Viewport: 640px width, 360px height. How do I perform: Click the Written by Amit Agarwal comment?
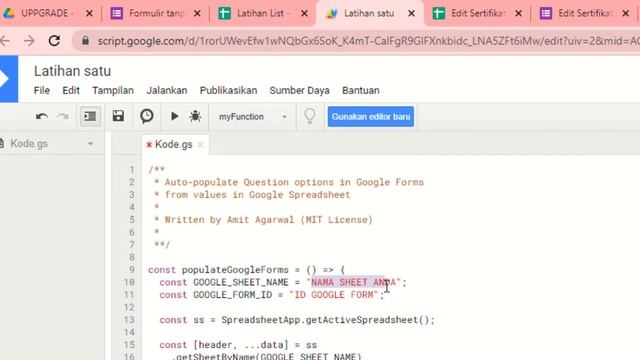(x=268, y=220)
